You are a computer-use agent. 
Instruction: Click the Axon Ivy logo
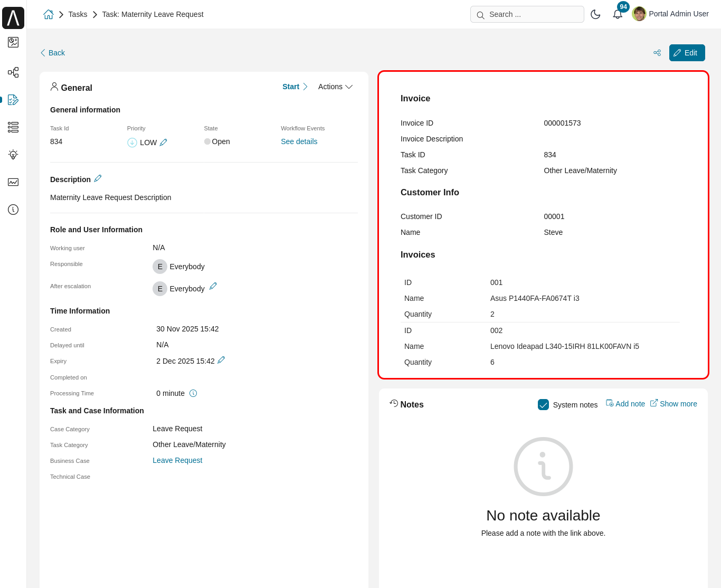[13, 17]
